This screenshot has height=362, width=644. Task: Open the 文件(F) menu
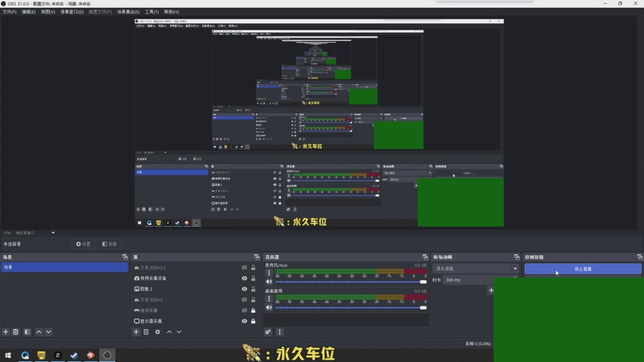(x=10, y=12)
